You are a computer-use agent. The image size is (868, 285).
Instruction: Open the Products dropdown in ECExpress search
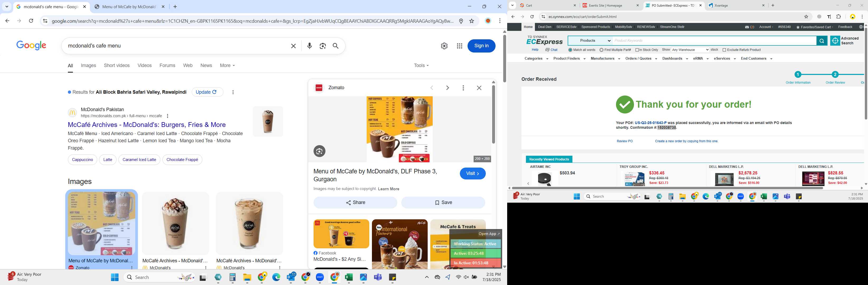(x=590, y=41)
